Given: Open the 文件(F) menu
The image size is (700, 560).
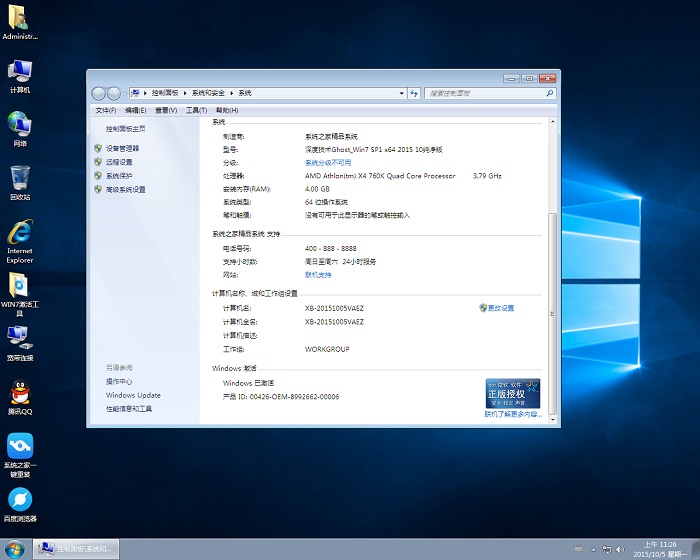Looking at the screenshot, I should (x=106, y=110).
